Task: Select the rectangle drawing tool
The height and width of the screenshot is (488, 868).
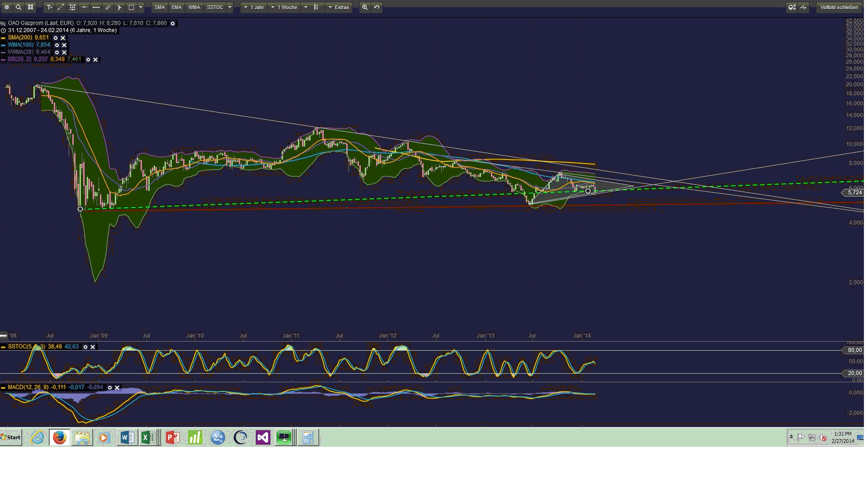Action: [x=131, y=7]
